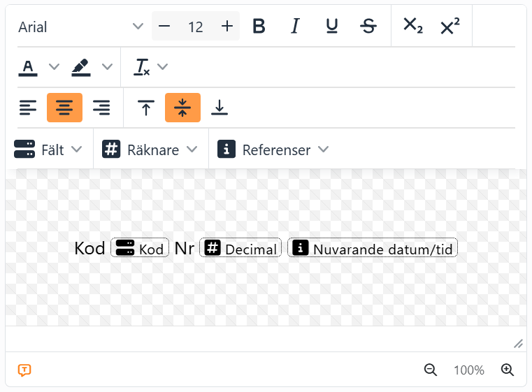Expand text color options arrow
The height and width of the screenshot is (392, 532).
[x=55, y=67]
